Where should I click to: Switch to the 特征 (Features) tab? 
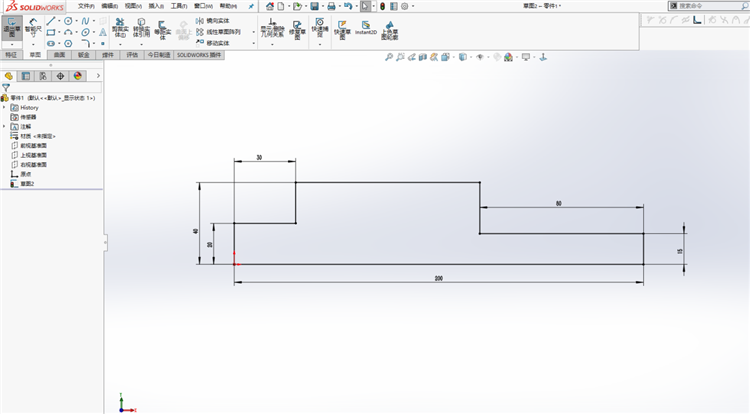click(11, 55)
